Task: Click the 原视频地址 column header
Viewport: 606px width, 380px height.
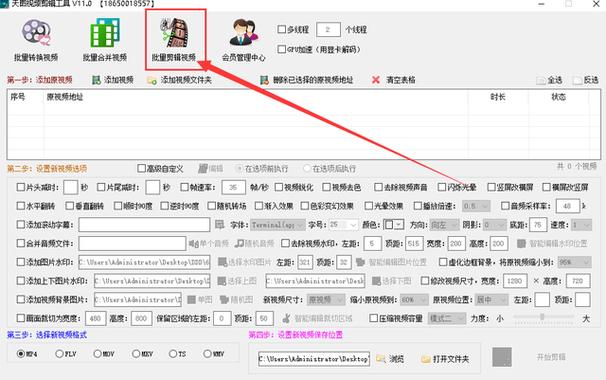Action: (65, 97)
